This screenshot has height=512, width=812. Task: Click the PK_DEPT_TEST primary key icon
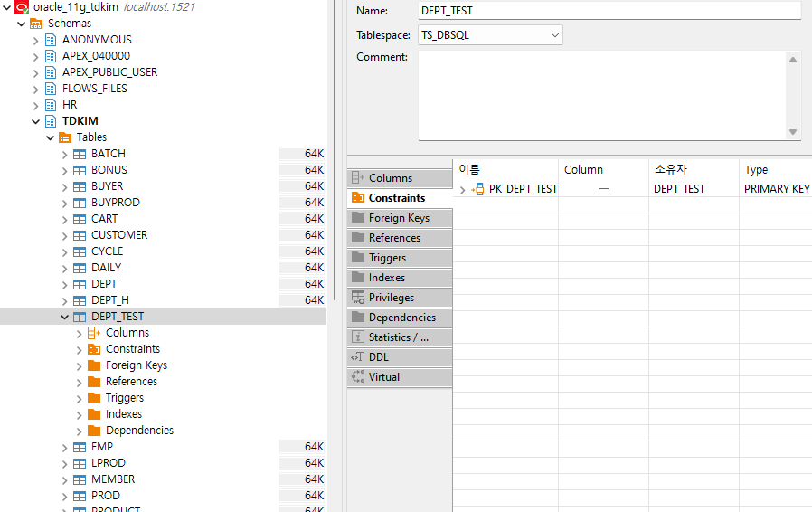(x=478, y=189)
